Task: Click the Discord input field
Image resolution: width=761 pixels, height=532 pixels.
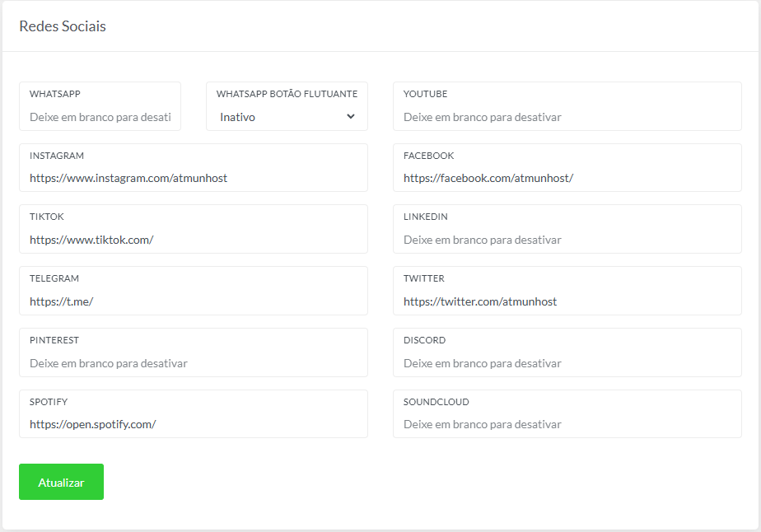Action: point(567,363)
